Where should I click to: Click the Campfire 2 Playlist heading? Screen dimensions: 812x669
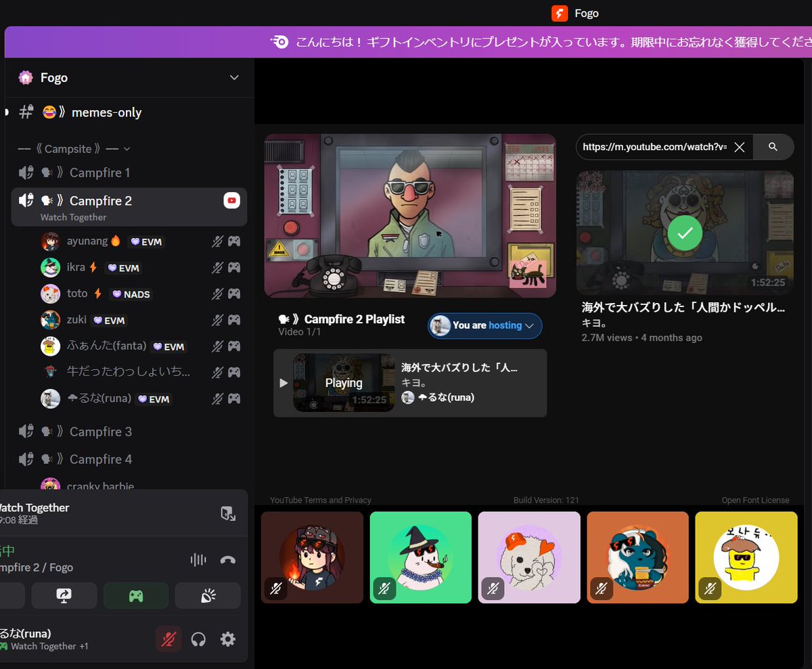[341, 319]
